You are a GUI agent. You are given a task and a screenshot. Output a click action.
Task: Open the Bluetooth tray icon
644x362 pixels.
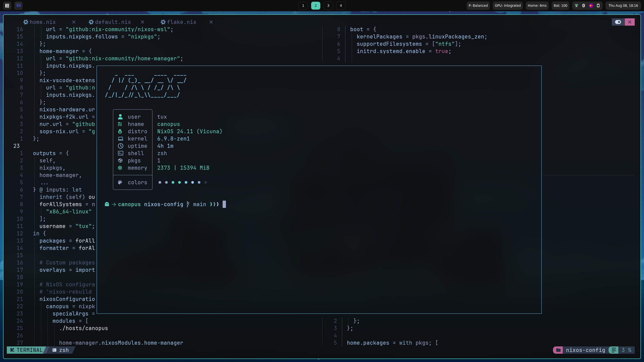[584, 6]
